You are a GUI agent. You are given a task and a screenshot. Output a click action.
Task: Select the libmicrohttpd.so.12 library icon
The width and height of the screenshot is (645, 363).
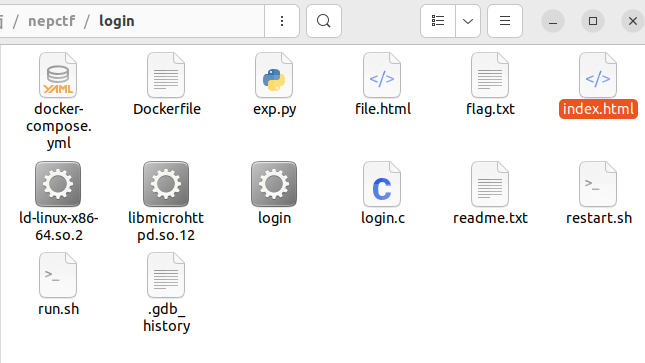click(x=166, y=184)
